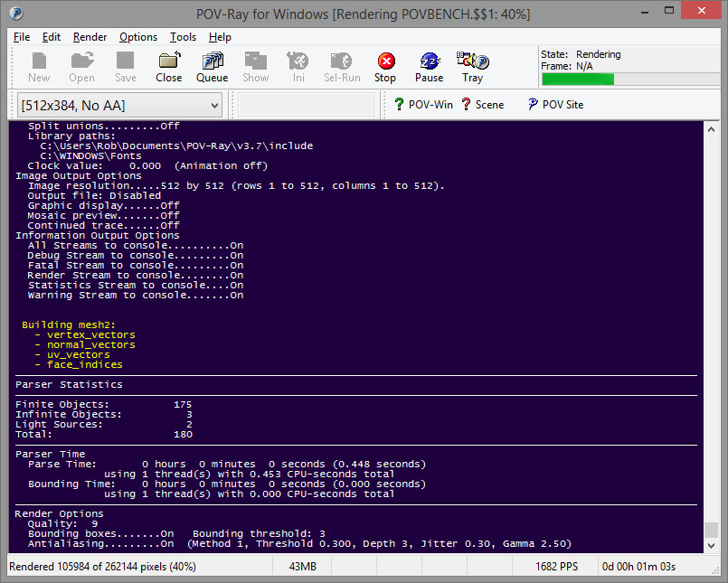The width and height of the screenshot is (728, 583).
Task: Open the Options menu
Action: 137,37
